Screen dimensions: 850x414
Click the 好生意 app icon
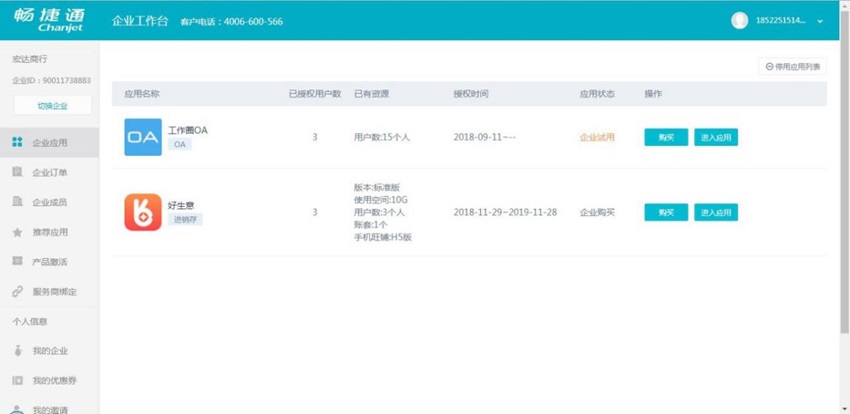pos(143,212)
